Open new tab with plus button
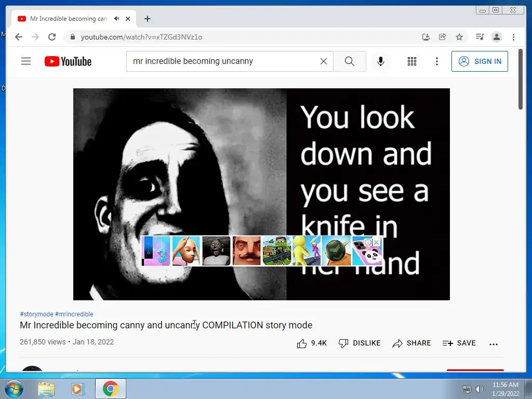The height and width of the screenshot is (399, 532). 147,19
